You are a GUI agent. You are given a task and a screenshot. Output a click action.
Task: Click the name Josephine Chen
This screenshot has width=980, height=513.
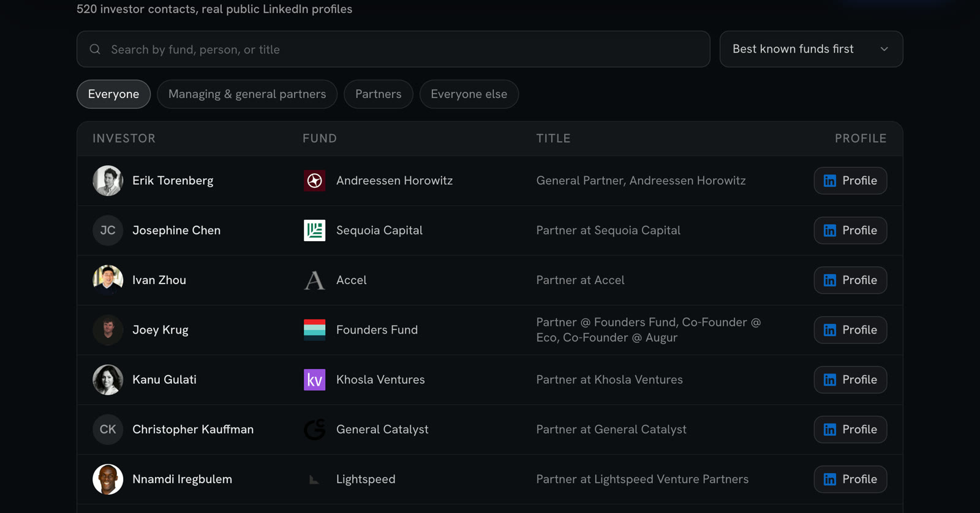point(176,230)
